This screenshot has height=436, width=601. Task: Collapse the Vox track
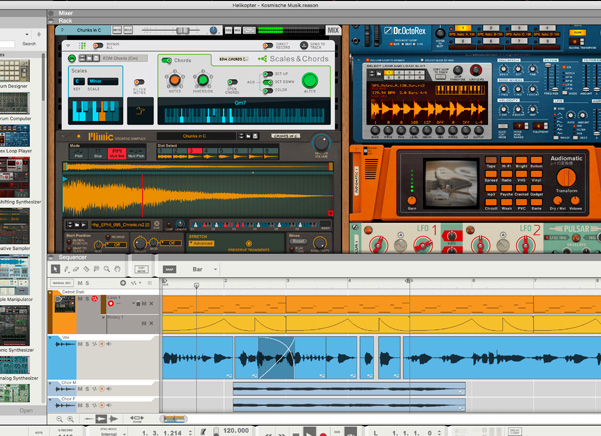point(51,338)
